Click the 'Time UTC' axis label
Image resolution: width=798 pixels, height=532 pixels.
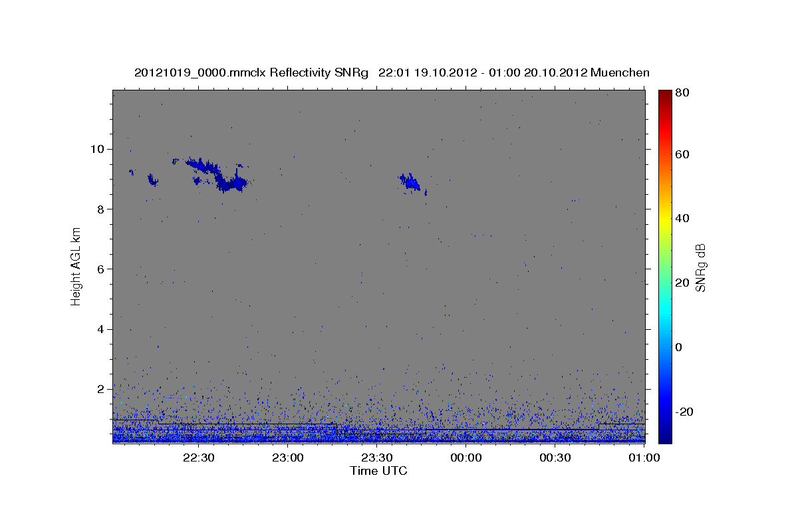[378, 471]
